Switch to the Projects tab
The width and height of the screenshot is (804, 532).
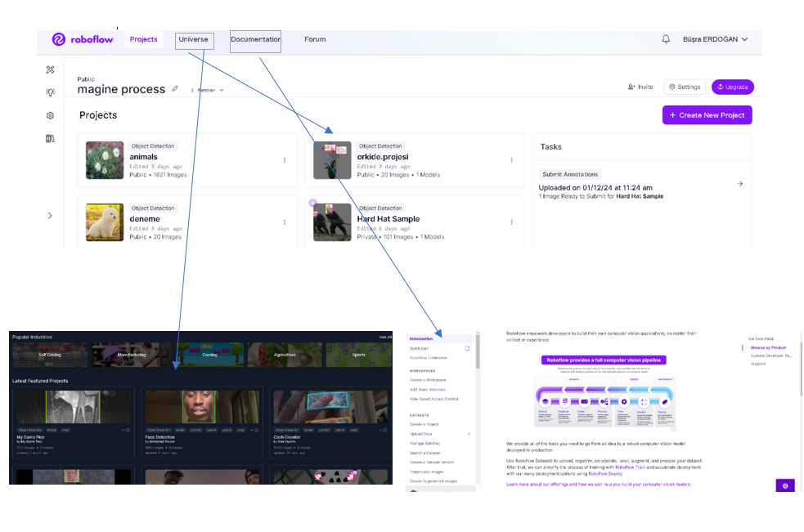point(144,39)
